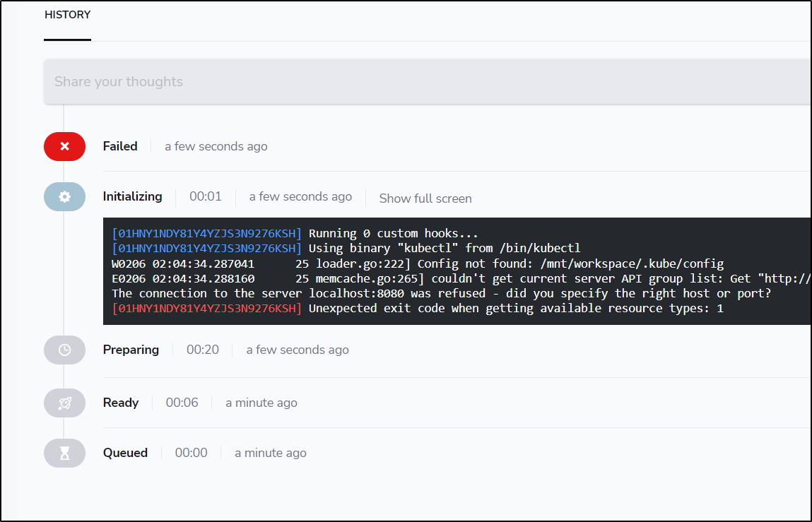Click the red Unexpected exit code line
Image resolution: width=812 pixels, height=522 pixels.
coord(418,309)
